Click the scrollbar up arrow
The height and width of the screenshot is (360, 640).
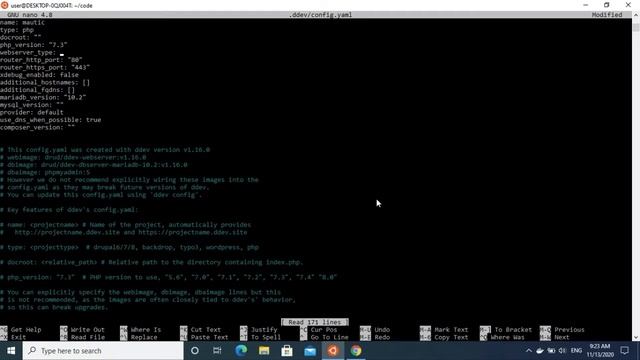[636, 15]
